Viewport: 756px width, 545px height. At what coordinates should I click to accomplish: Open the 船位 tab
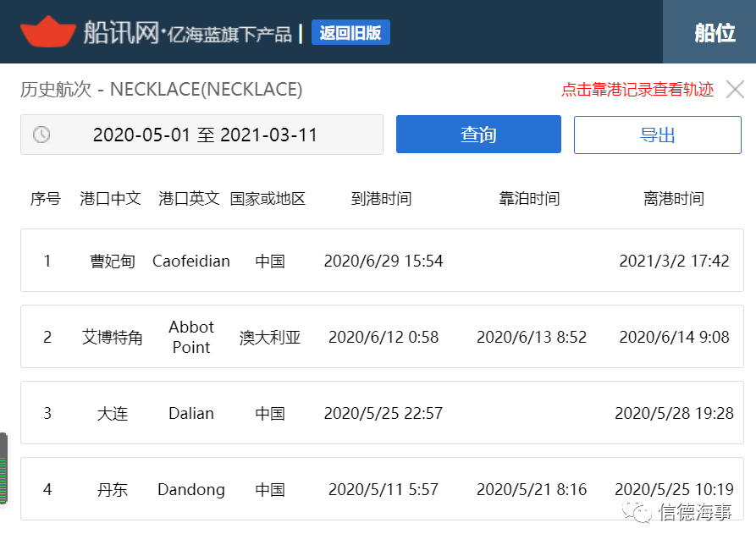click(x=715, y=32)
